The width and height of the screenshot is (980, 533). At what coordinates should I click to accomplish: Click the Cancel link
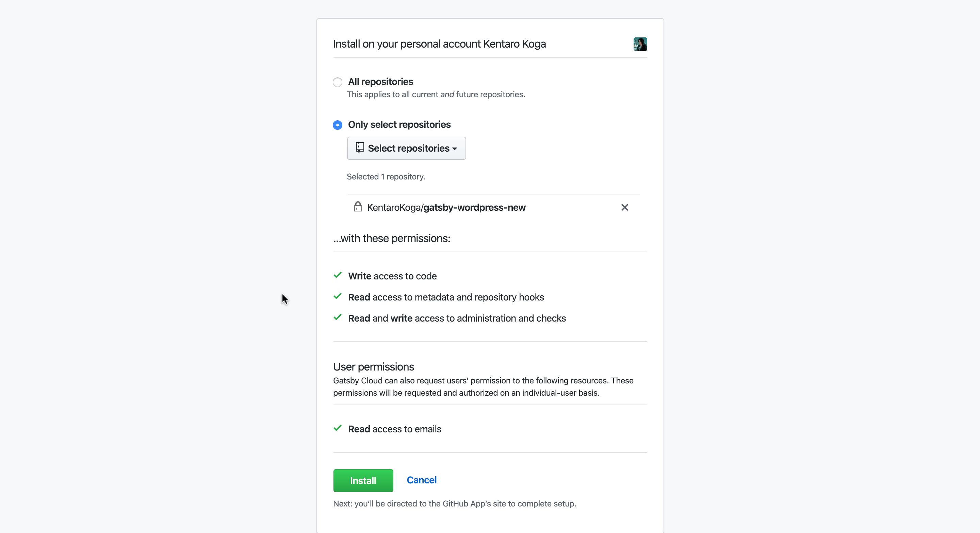(422, 480)
